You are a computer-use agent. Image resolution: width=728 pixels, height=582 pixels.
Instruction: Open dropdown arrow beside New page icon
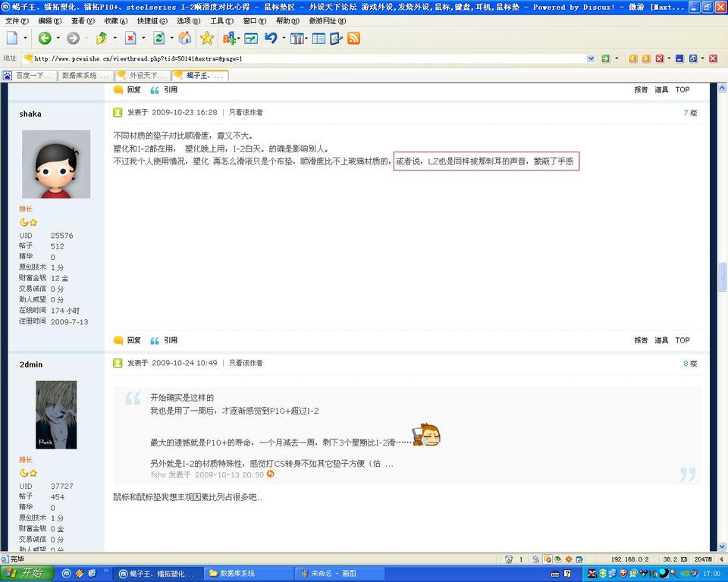tap(25, 38)
